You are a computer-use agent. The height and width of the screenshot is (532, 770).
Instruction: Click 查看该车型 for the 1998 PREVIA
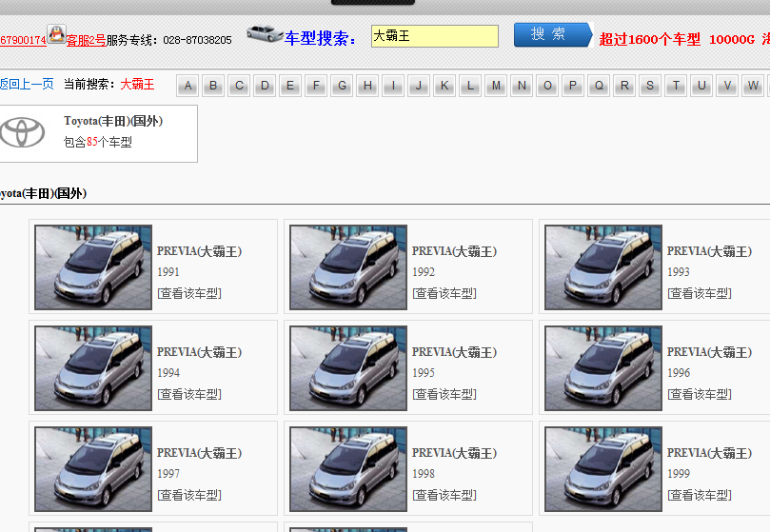(444, 495)
